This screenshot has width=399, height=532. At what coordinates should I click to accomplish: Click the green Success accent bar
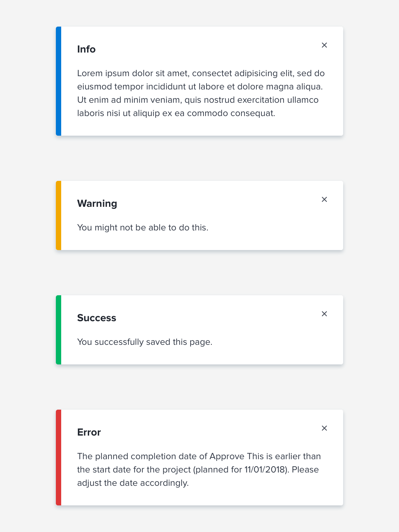59,330
